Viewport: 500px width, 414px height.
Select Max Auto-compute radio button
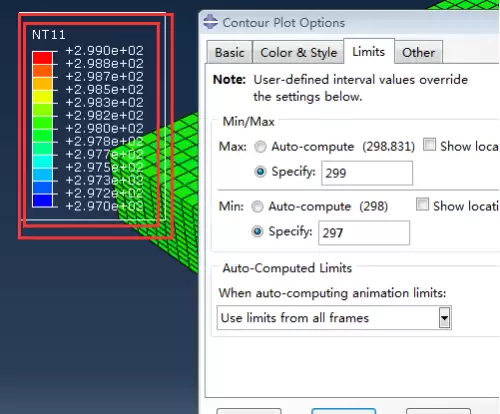[260, 147]
